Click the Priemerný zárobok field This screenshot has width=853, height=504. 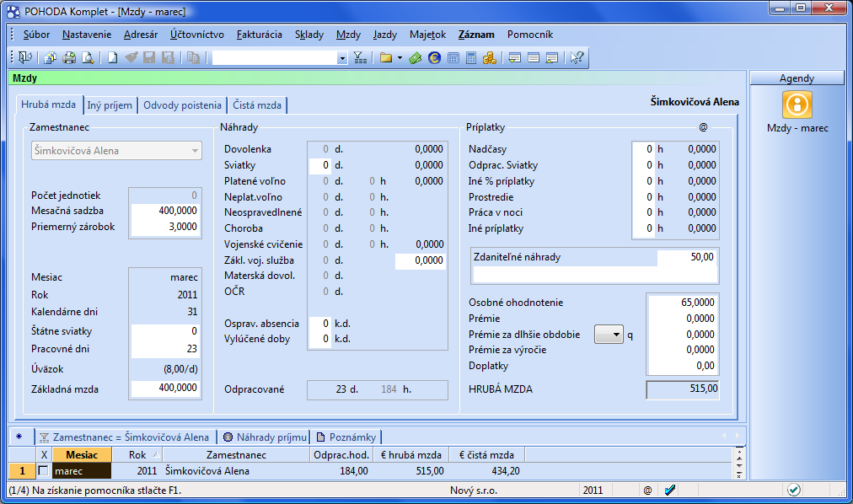pos(165,226)
